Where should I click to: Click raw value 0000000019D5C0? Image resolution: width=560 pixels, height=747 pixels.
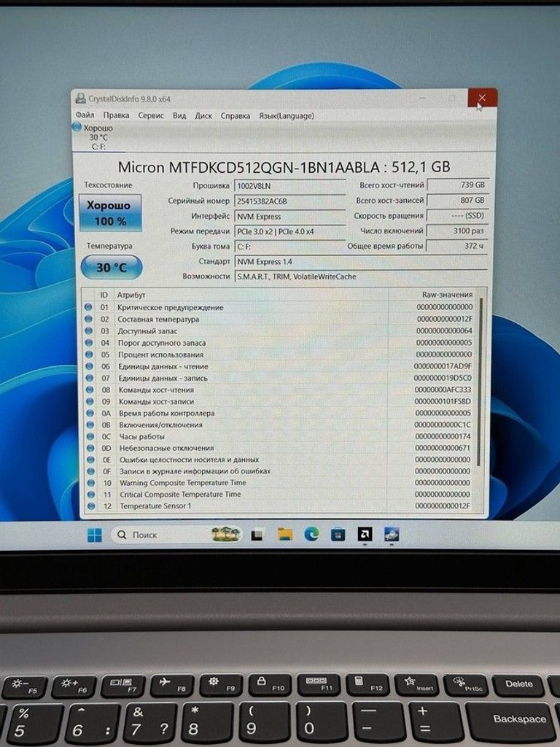coord(443,378)
